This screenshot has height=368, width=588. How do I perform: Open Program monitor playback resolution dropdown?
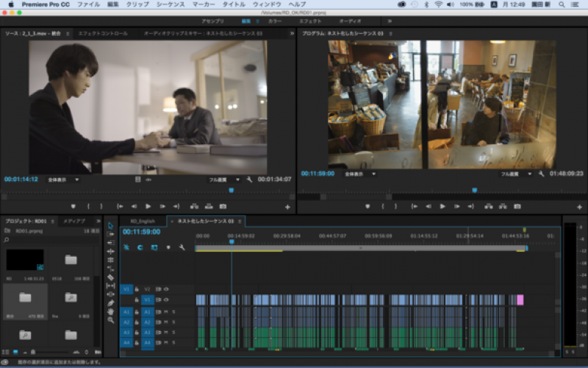[517, 174]
